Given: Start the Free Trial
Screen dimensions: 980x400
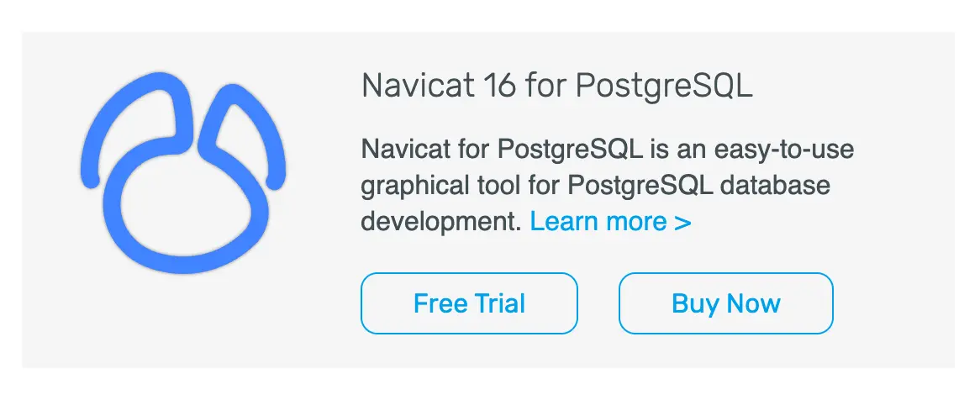Looking at the screenshot, I should [469, 303].
